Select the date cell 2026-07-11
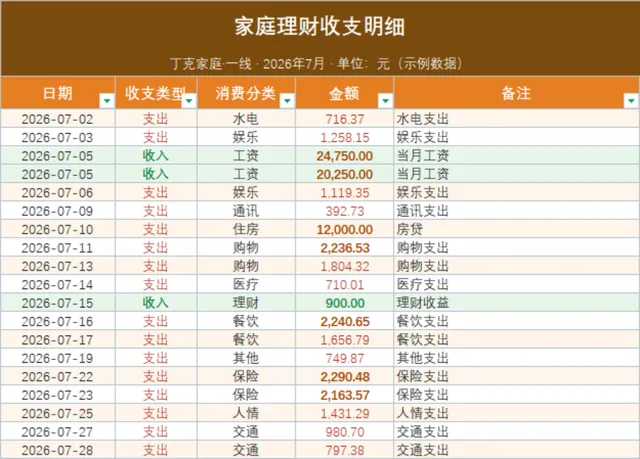The width and height of the screenshot is (640, 459). [x=58, y=248]
